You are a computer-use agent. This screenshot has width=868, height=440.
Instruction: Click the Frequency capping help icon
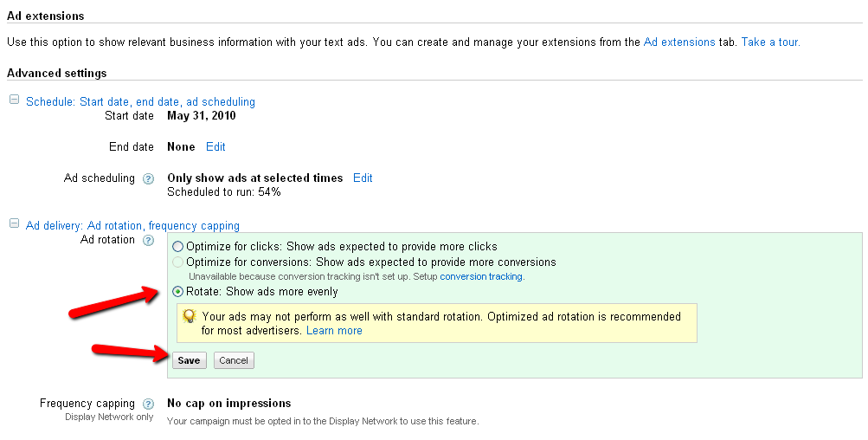pos(148,404)
